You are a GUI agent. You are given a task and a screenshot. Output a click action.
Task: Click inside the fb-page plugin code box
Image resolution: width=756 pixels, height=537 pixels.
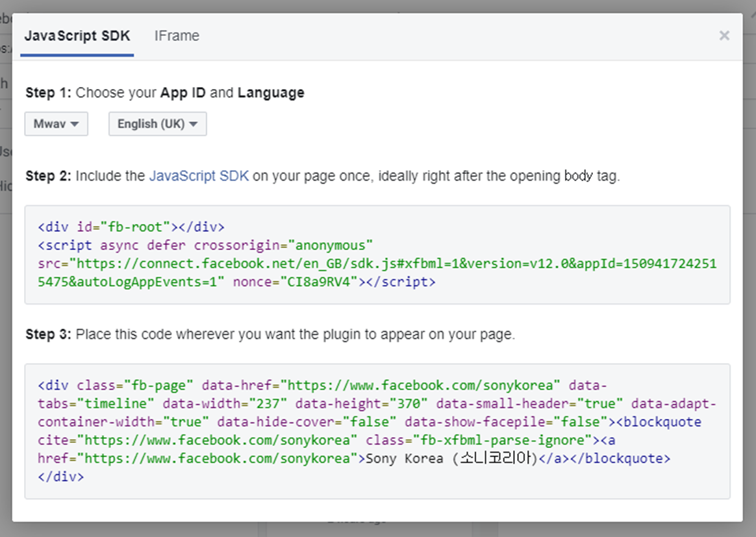377,431
